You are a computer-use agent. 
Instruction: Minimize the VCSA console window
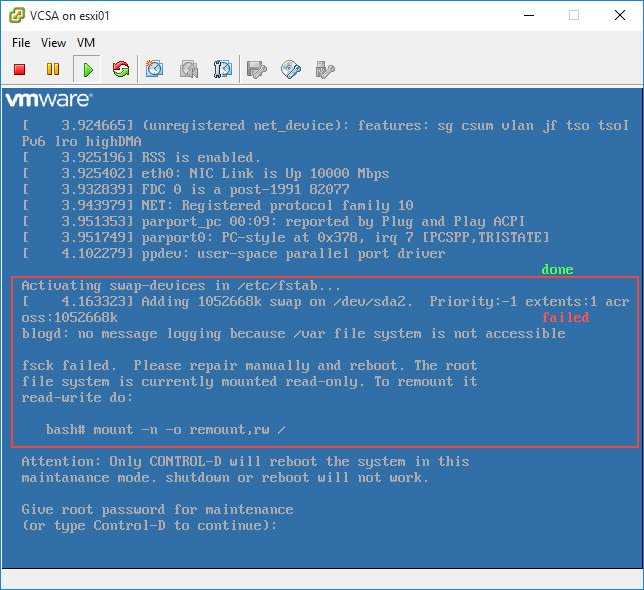528,15
